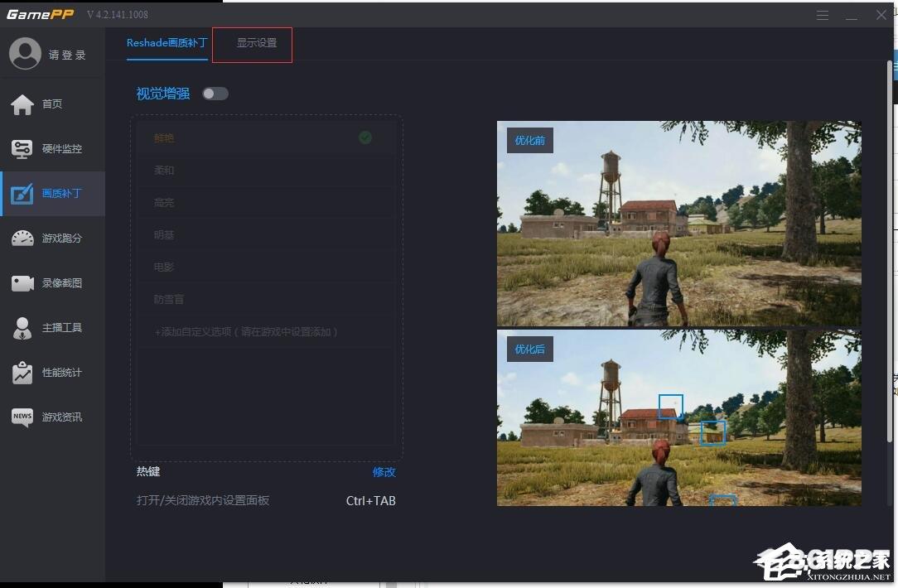Viewport: 898px width, 588px height.
Task: Click the version number V 4.2.141.1008
Action: click(118, 14)
